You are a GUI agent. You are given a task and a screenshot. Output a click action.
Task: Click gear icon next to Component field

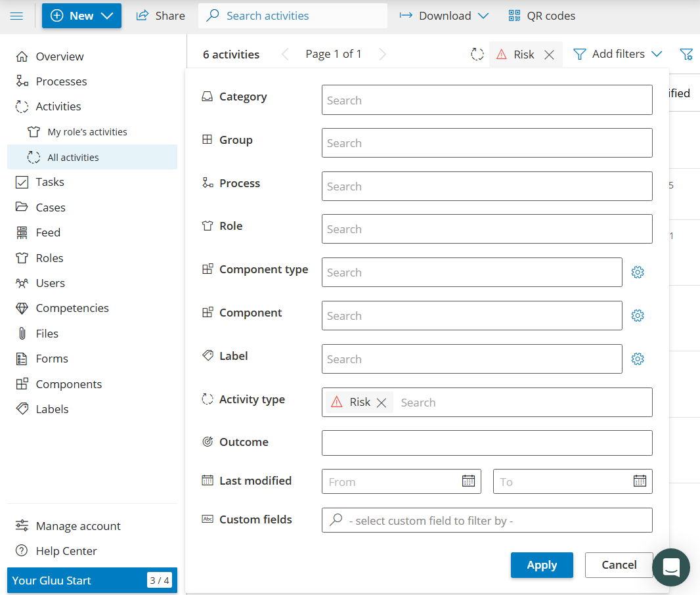(x=637, y=316)
